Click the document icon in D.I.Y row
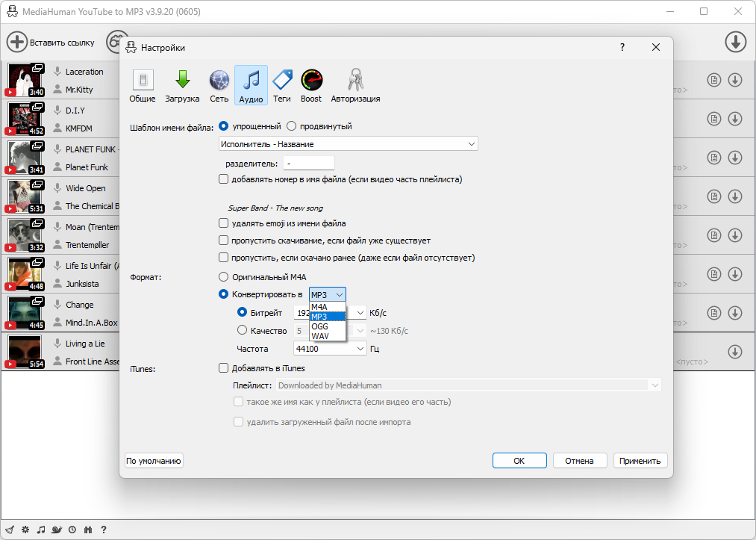756x540 pixels. [714, 119]
